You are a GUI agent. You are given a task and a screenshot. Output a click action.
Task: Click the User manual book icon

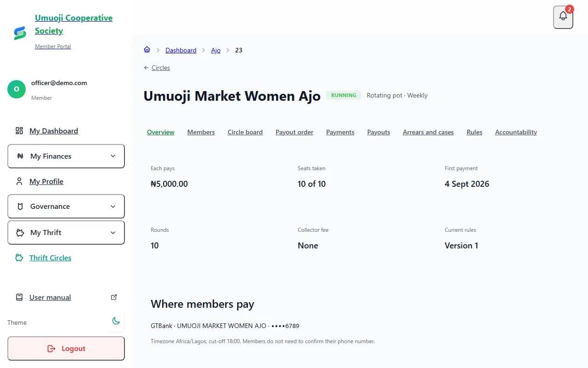pos(19,297)
